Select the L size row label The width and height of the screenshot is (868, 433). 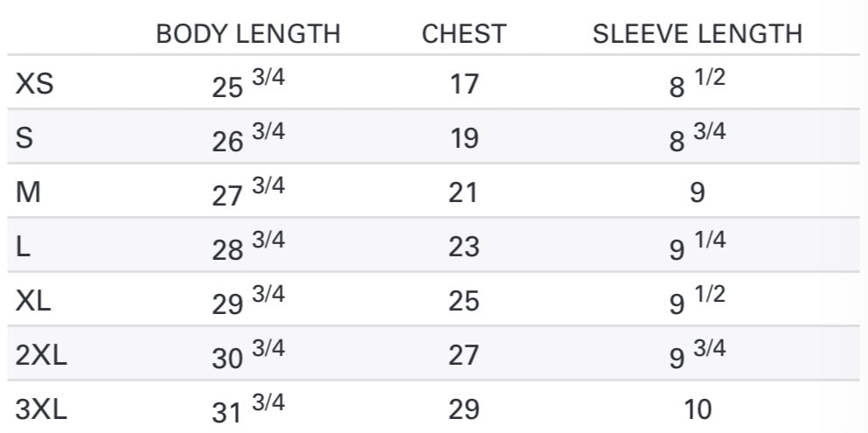coord(22,247)
